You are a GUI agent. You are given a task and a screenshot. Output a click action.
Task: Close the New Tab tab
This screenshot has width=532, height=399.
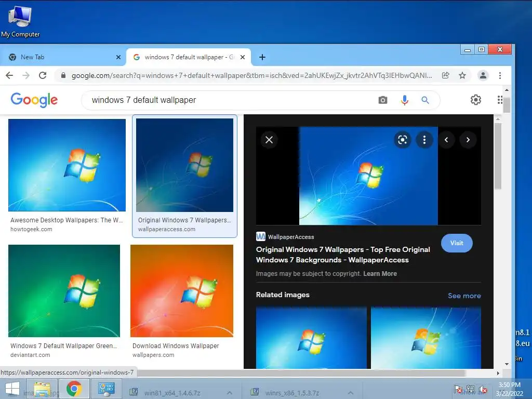(118, 57)
